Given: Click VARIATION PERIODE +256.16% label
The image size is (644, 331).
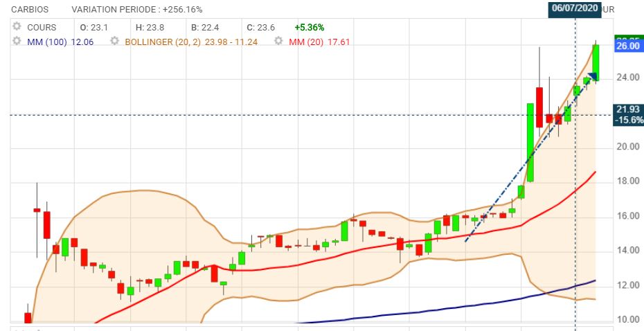Looking at the screenshot, I should coord(137,10).
